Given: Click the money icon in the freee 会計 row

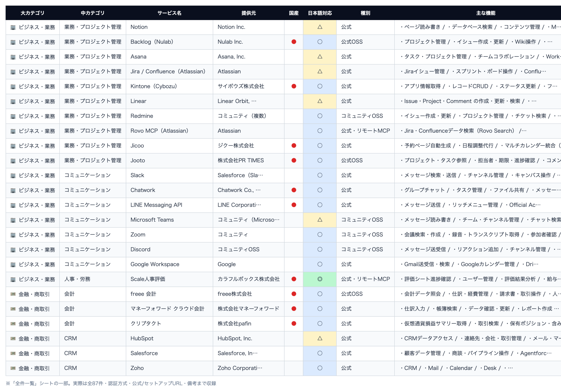Looking at the screenshot, I should pos(13,294).
